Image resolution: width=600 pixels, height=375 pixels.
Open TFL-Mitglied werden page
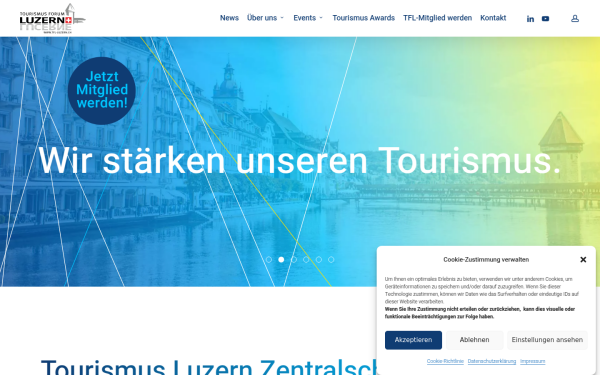[x=437, y=18]
